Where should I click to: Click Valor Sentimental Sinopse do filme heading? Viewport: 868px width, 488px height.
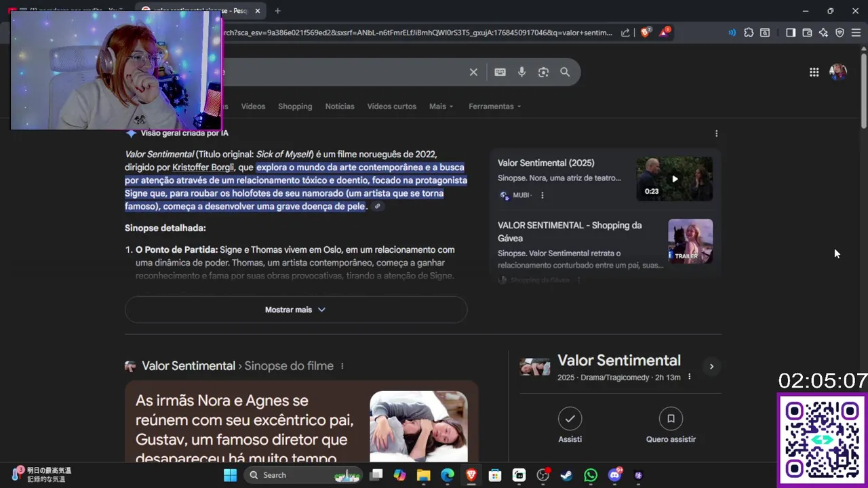pyautogui.click(x=237, y=366)
